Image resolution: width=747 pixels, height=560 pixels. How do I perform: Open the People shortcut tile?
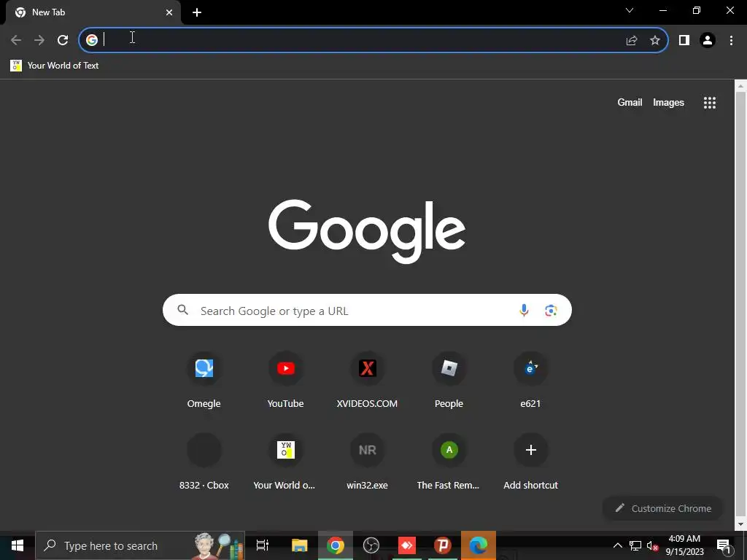(x=449, y=380)
